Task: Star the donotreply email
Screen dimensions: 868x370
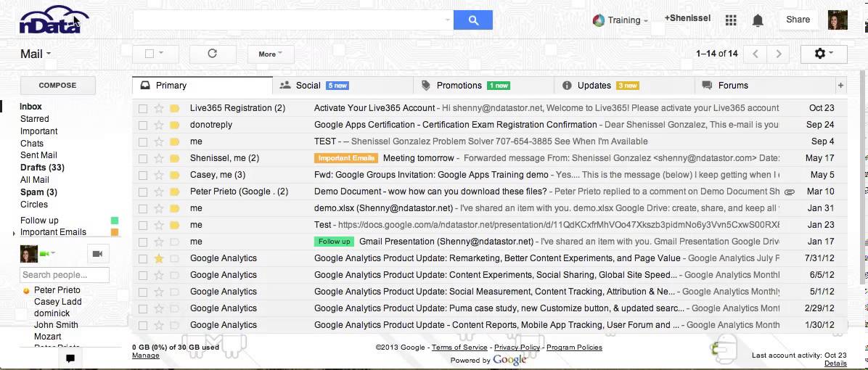Action: point(159,125)
